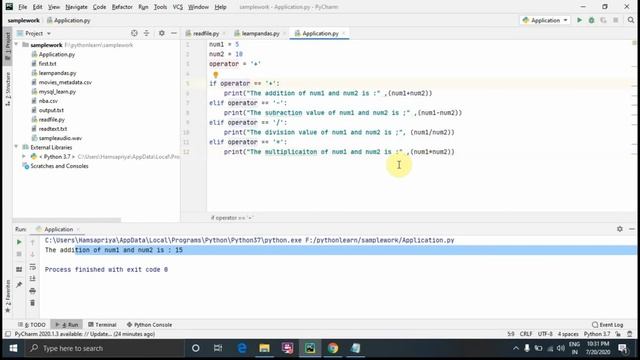Open the Terminal tool window
Screen dimensions: 640x360
[102, 324]
